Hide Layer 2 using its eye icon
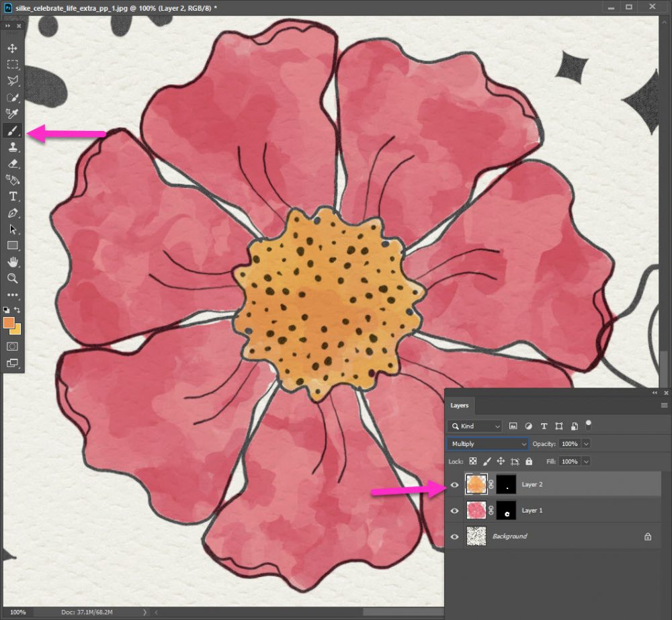This screenshot has height=620, width=672. (455, 484)
